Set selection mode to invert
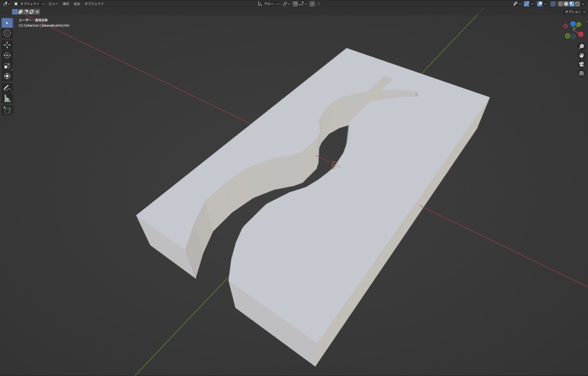 click(32, 12)
